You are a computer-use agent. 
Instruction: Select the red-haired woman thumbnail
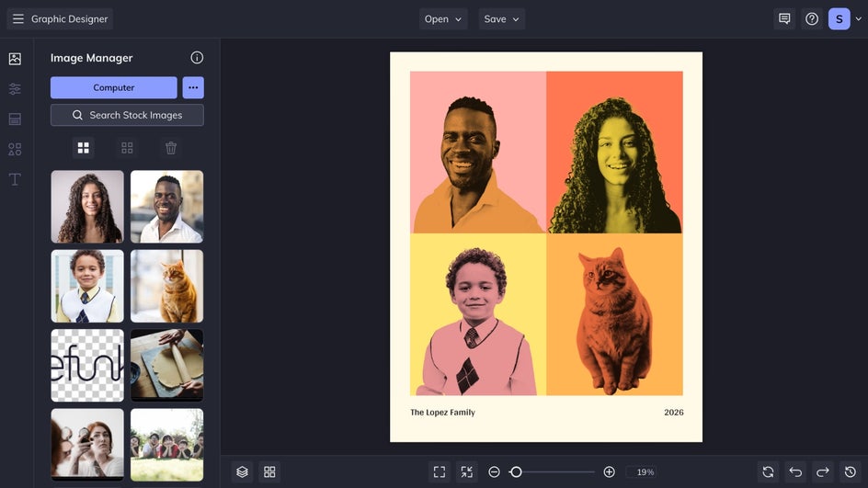(x=87, y=445)
